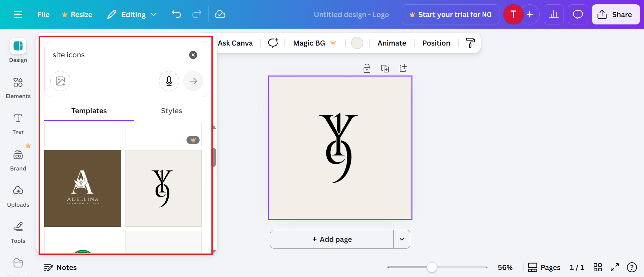The width and height of the screenshot is (644, 277).
Task: Open the background color swatch
Action: click(x=357, y=43)
